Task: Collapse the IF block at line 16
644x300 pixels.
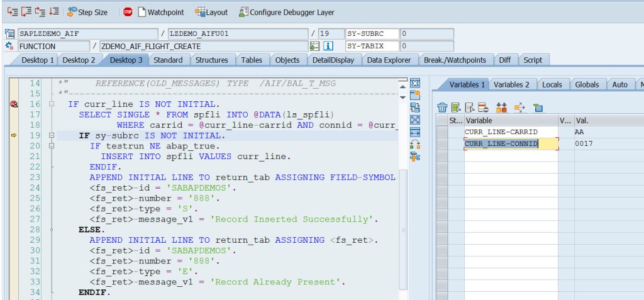Action: [52, 104]
